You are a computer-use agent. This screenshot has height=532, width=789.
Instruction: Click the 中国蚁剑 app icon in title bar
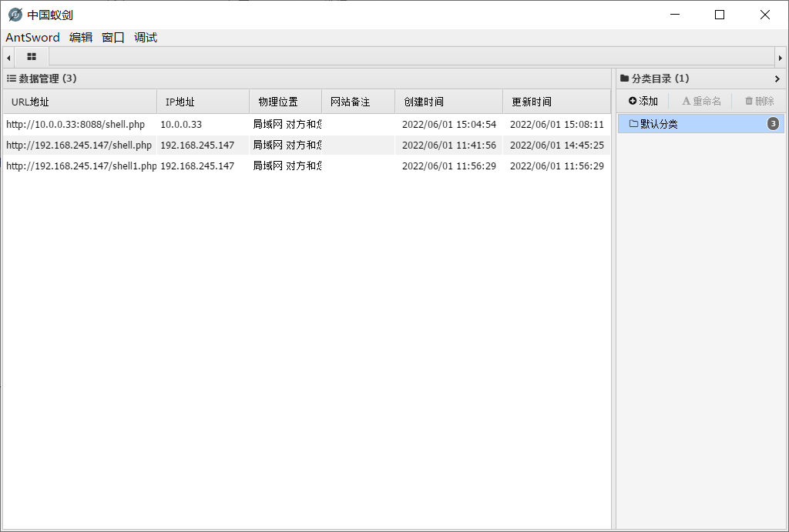[x=15, y=15]
